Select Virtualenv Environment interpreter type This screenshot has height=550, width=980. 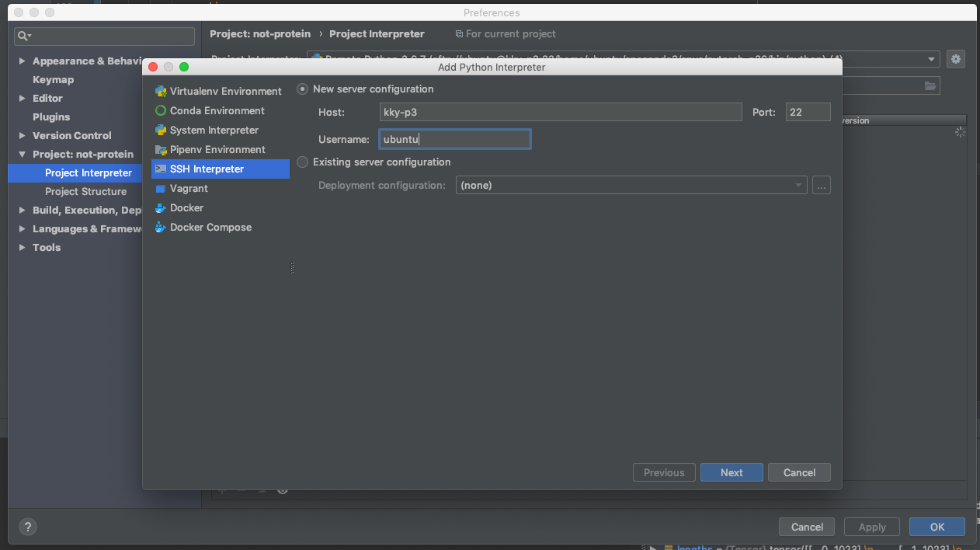220,91
